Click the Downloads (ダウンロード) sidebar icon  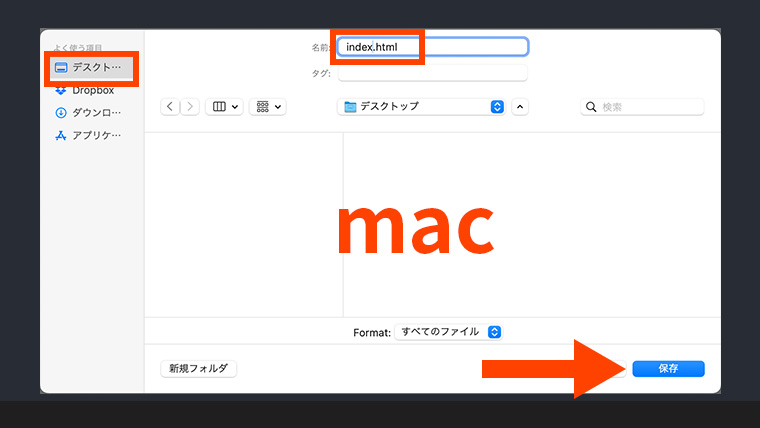click(x=61, y=113)
